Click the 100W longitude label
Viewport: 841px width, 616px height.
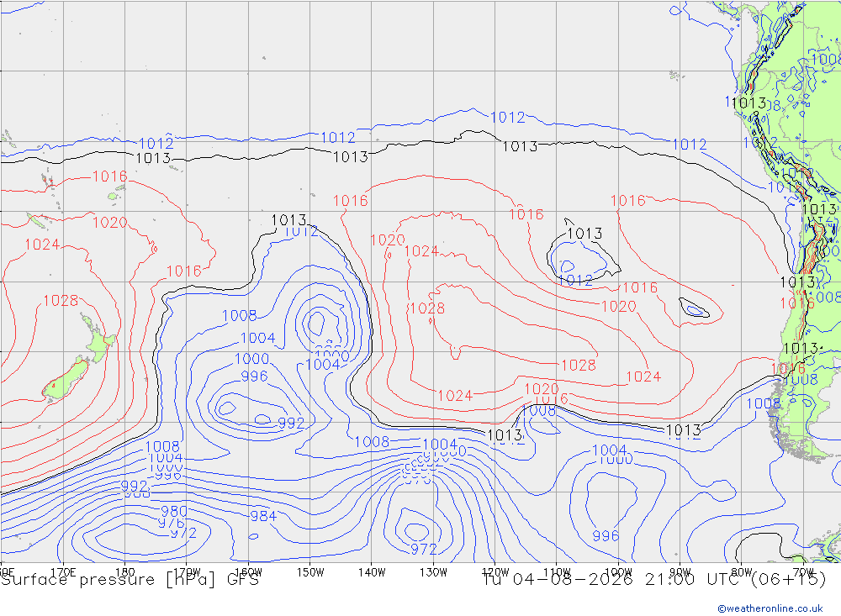[x=618, y=572]
